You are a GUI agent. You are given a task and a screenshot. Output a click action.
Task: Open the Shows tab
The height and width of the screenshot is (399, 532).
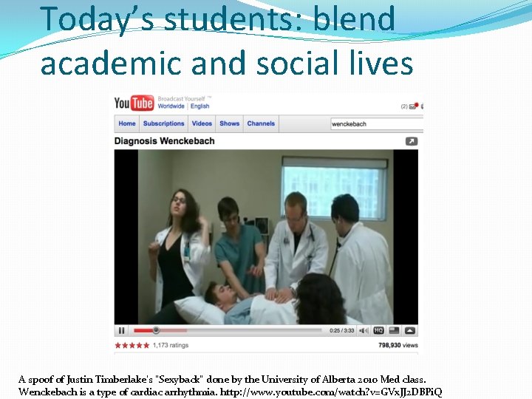click(x=229, y=123)
